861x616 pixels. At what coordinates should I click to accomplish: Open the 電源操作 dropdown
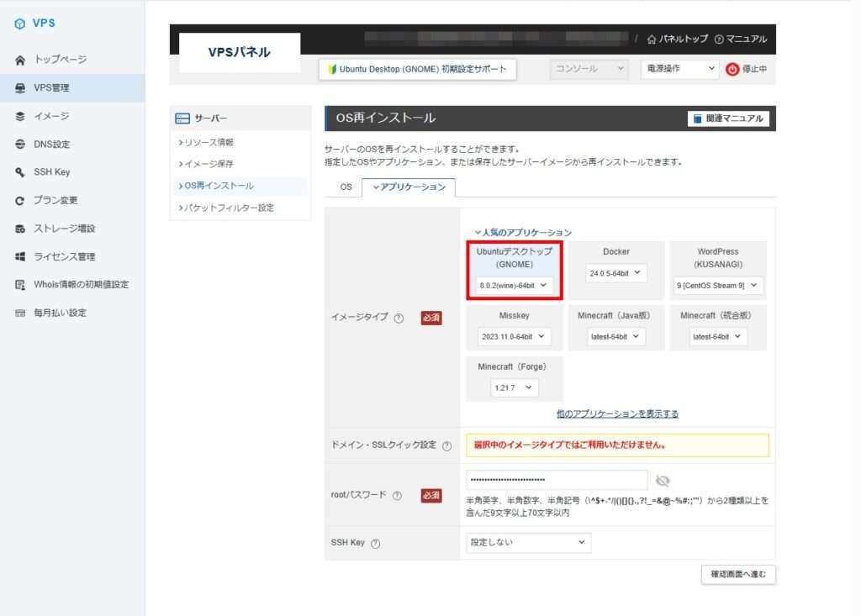[x=679, y=69]
